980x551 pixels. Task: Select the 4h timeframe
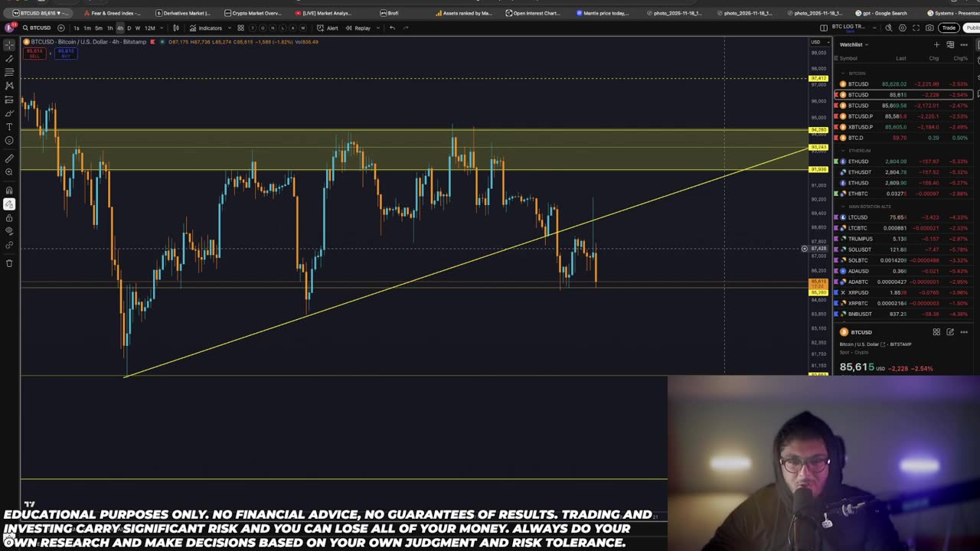tap(119, 28)
